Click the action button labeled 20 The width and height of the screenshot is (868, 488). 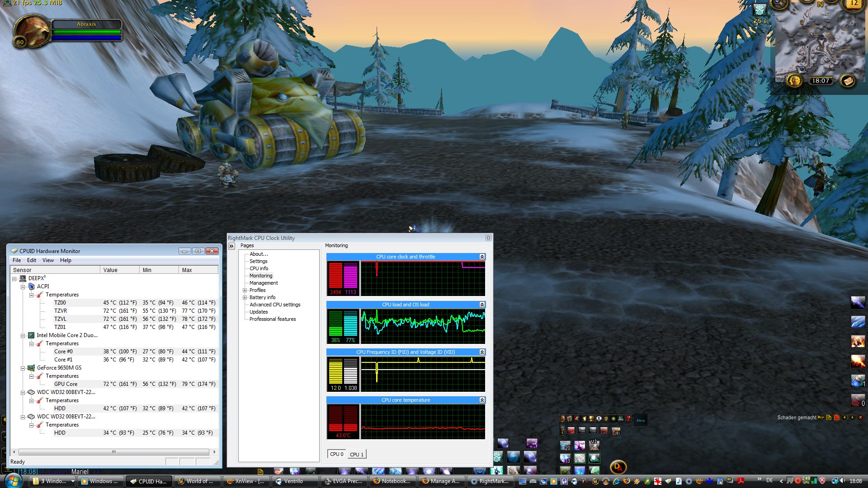pyautogui.click(x=566, y=446)
